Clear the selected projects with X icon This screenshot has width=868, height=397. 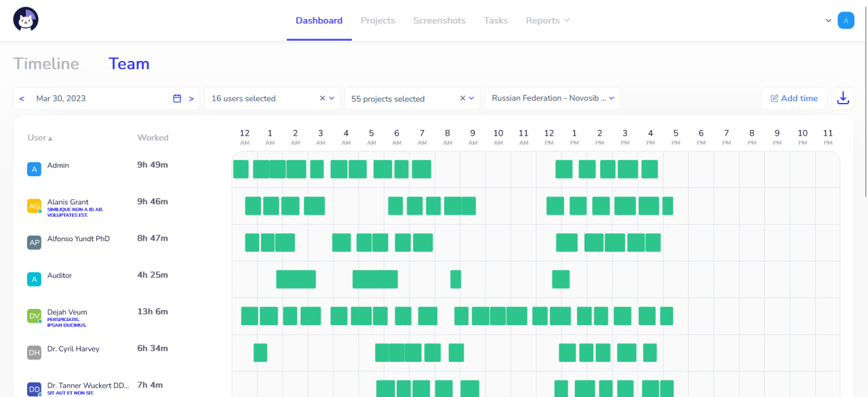(x=462, y=98)
